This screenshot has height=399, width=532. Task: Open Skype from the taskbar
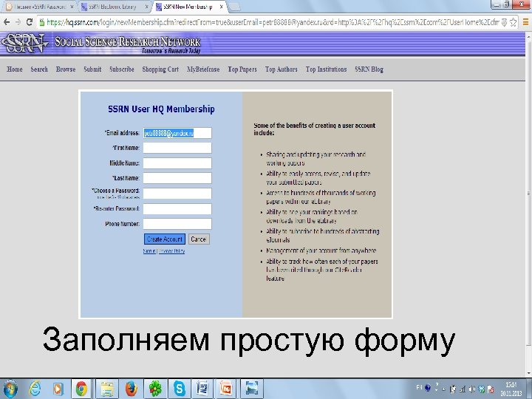point(179,389)
